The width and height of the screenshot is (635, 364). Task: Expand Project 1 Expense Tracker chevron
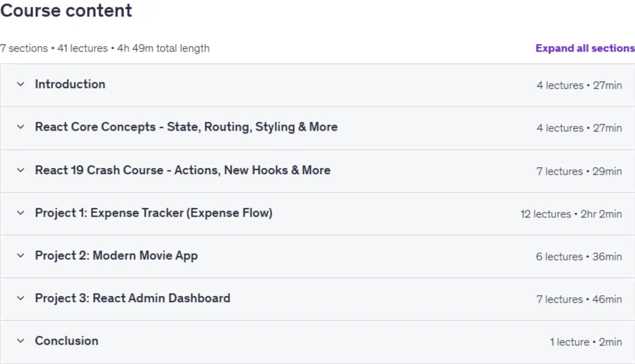(20, 213)
